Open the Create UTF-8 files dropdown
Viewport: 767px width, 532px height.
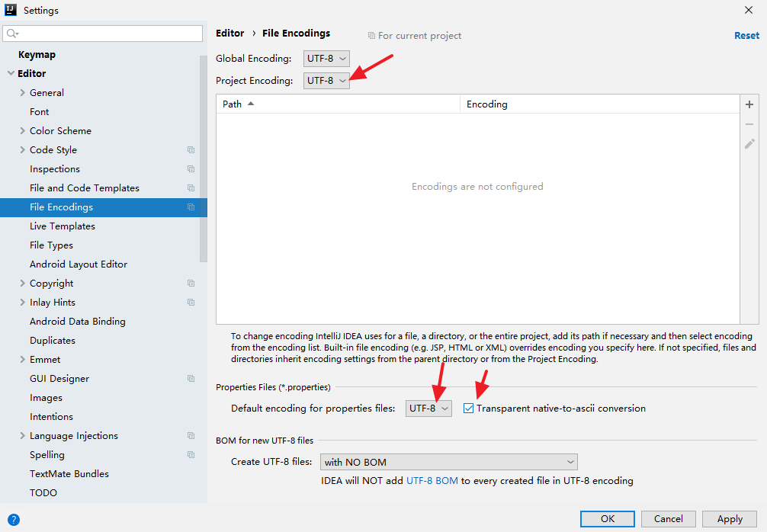[x=448, y=462]
